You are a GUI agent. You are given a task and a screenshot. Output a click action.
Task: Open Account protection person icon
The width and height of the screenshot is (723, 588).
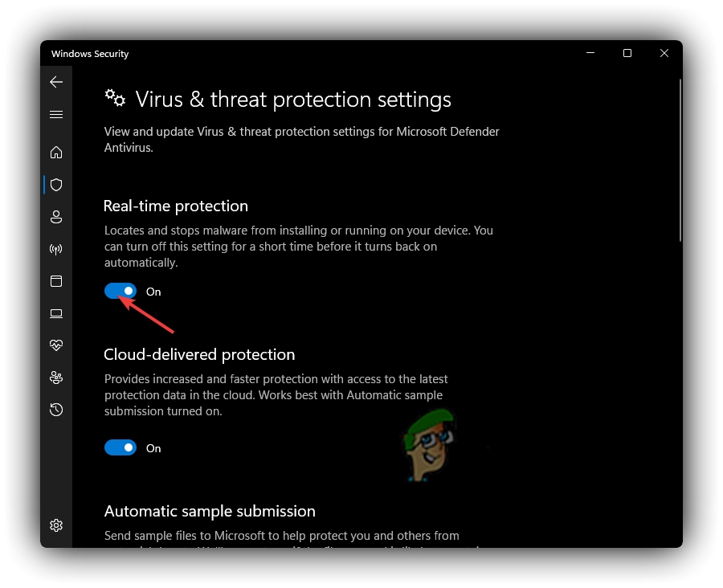click(56, 217)
